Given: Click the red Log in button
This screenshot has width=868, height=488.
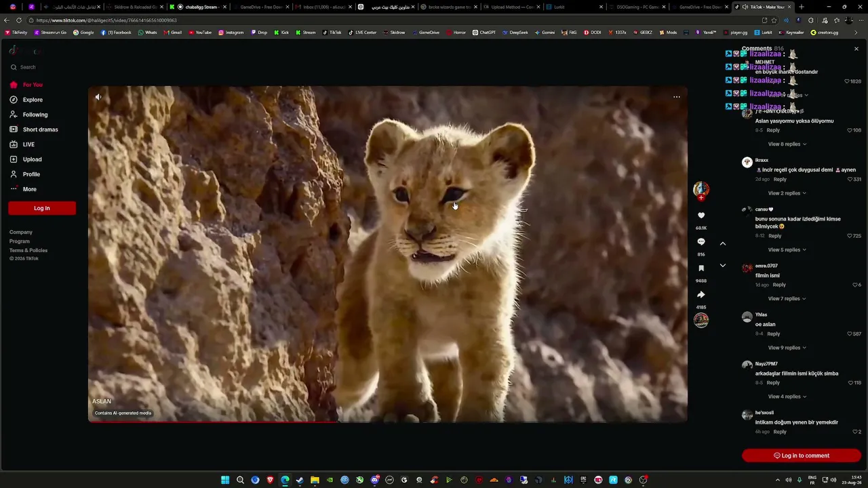Looking at the screenshot, I should coord(42,208).
